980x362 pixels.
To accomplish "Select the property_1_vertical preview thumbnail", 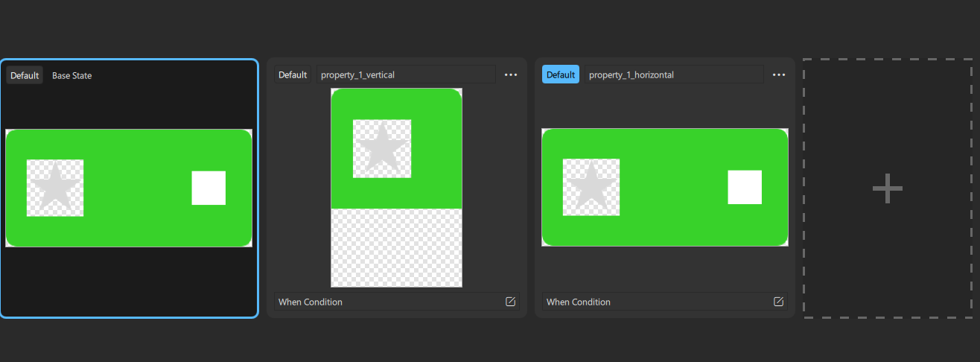I will click(x=396, y=188).
